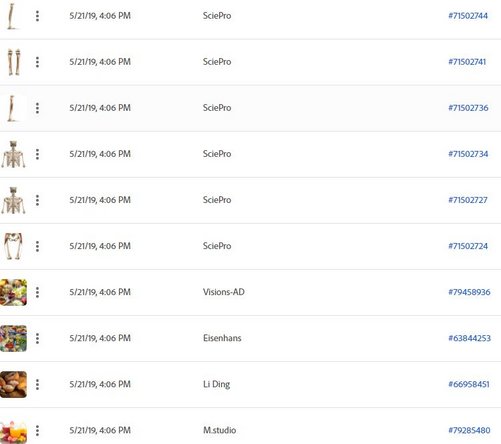Click kebab menu beside asset #71502724
This screenshot has height=444, width=501.
[37, 246]
